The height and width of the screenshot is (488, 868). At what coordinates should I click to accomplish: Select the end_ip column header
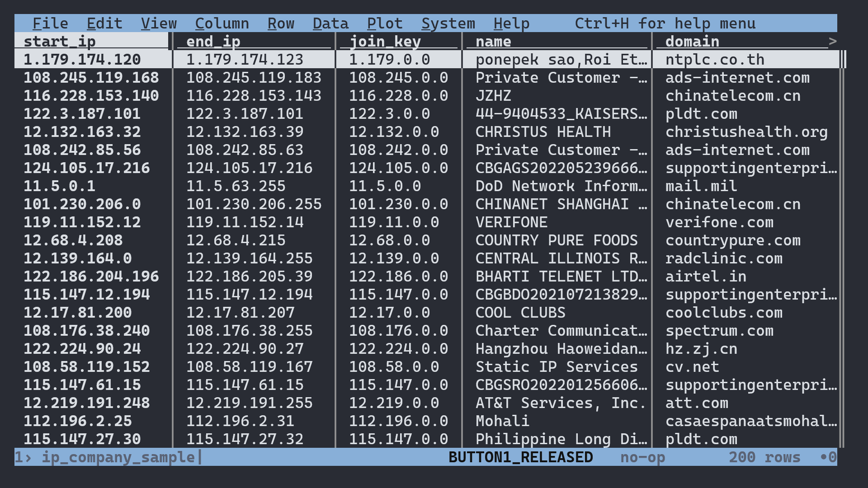tap(209, 41)
